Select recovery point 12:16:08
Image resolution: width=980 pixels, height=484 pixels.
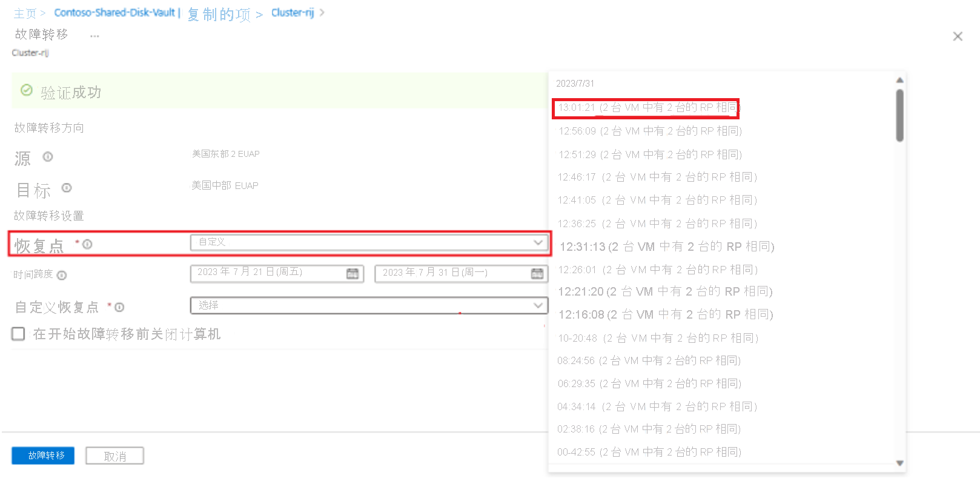pyautogui.click(x=666, y=314)
